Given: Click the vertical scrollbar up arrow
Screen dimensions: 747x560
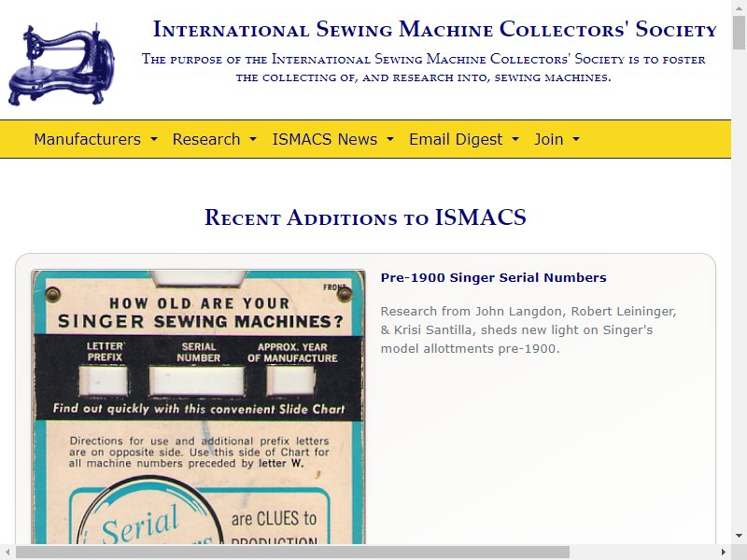Looking at the screenshot, I should (x=739, y=7).
